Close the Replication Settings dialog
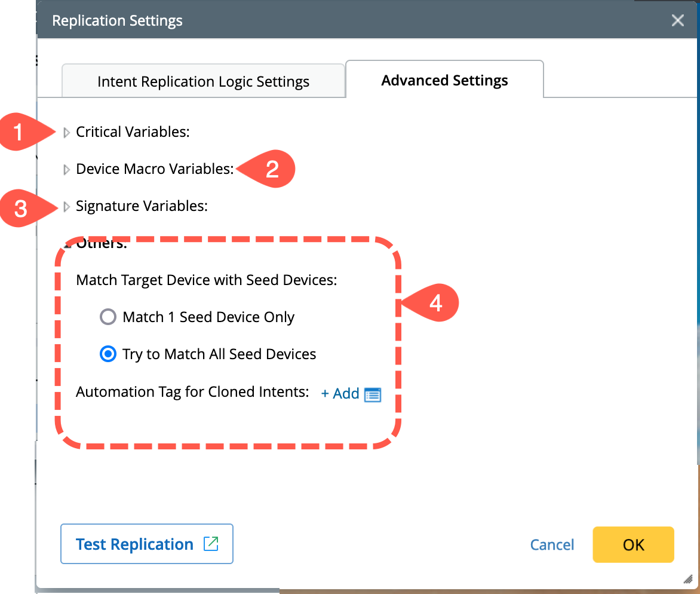This screenshot has height=594, width=700. pos(677,20)
